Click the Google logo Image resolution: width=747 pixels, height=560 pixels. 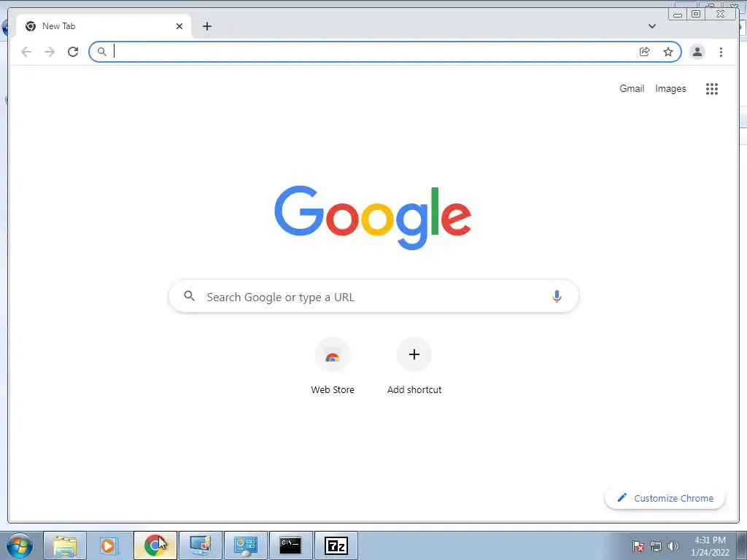(x=373, y=217)
